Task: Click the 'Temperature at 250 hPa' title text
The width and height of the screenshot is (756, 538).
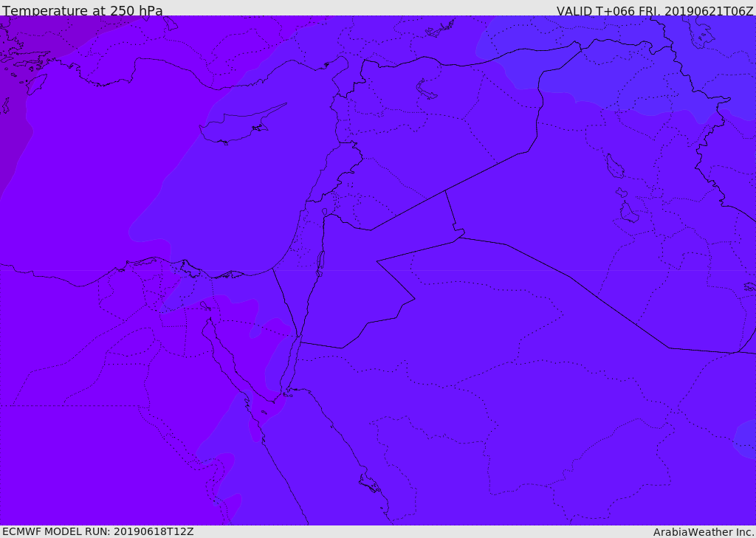Action: [83, 10]
